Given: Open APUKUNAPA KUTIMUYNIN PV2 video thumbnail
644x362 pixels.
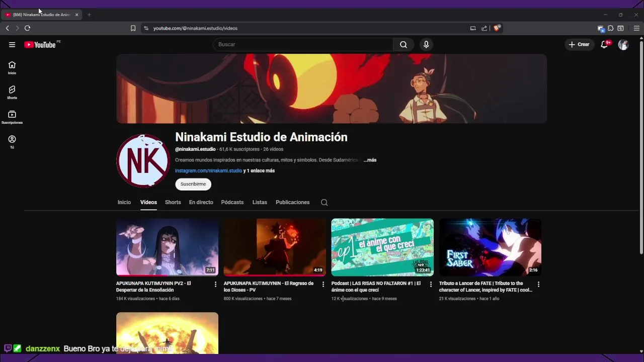Looking at the screenshot, I should tap(167, 247).
